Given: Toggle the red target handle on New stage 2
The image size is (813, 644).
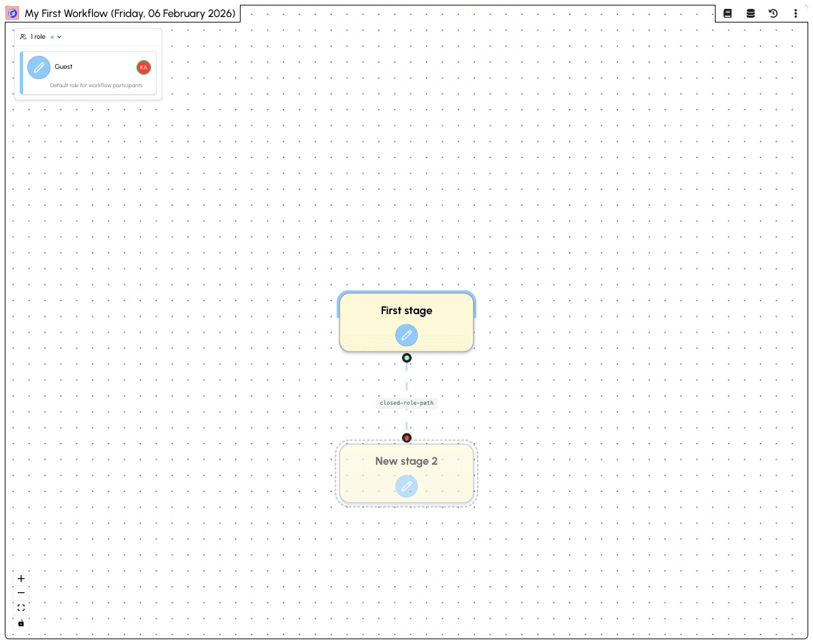Looking at the screenshot, I should click(x=407, y=438).
